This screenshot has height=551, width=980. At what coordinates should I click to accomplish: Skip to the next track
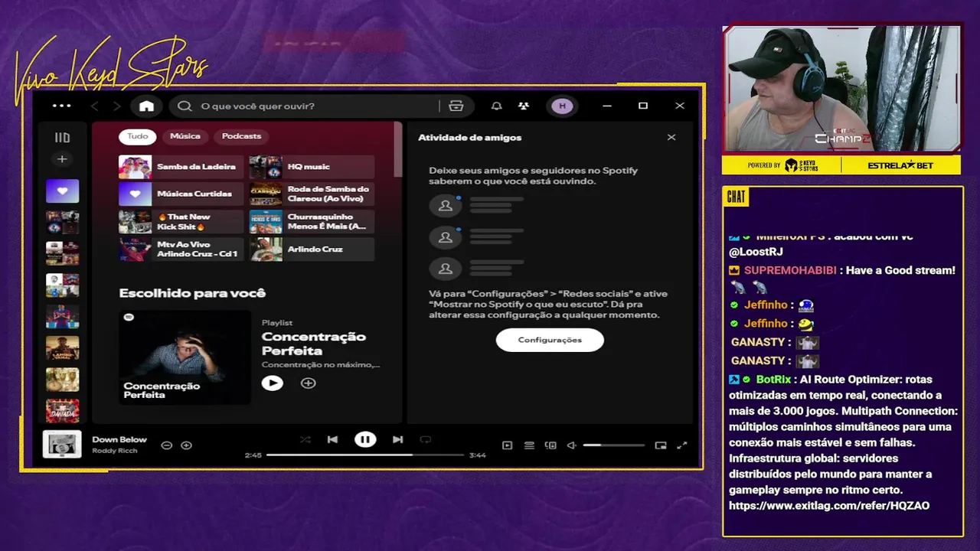point(397,439)
